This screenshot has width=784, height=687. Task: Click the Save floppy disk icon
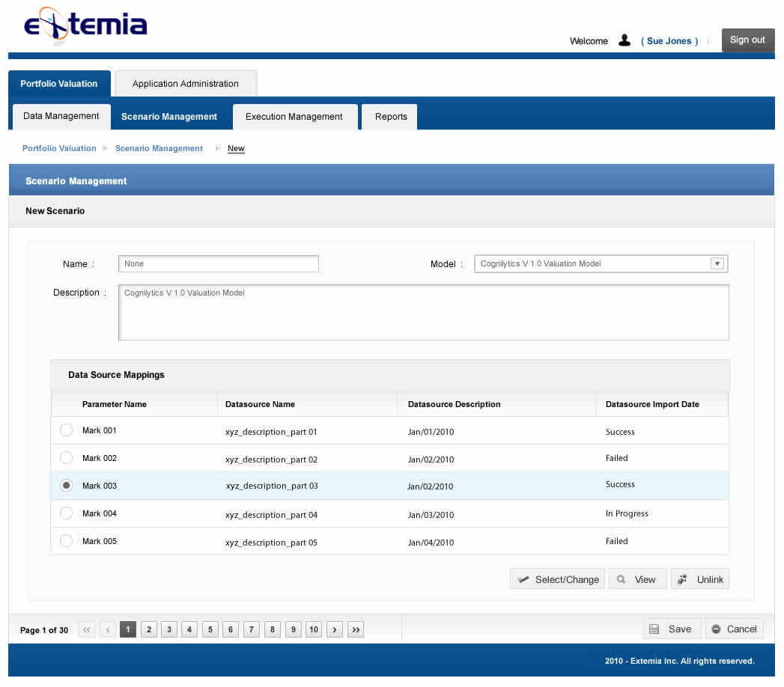[x=654, y=629]
